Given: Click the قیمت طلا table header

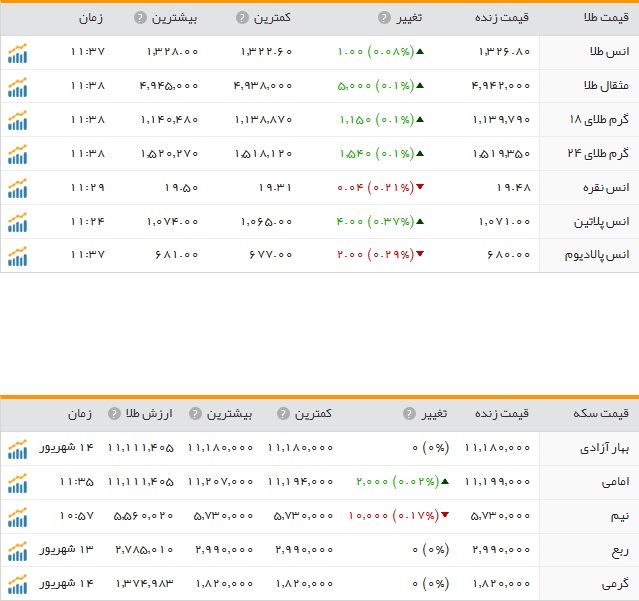Looking at the screenshot, I should 606,18.
